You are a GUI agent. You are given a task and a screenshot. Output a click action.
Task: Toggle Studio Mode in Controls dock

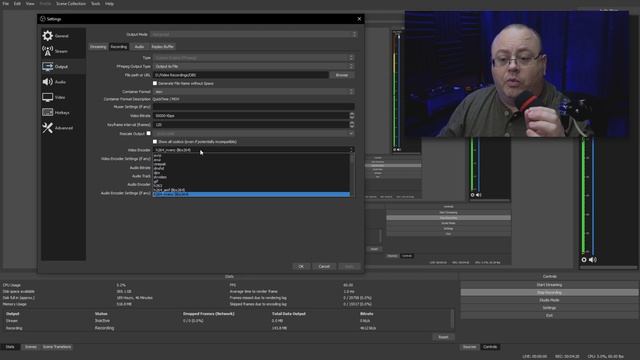(549, 300)
